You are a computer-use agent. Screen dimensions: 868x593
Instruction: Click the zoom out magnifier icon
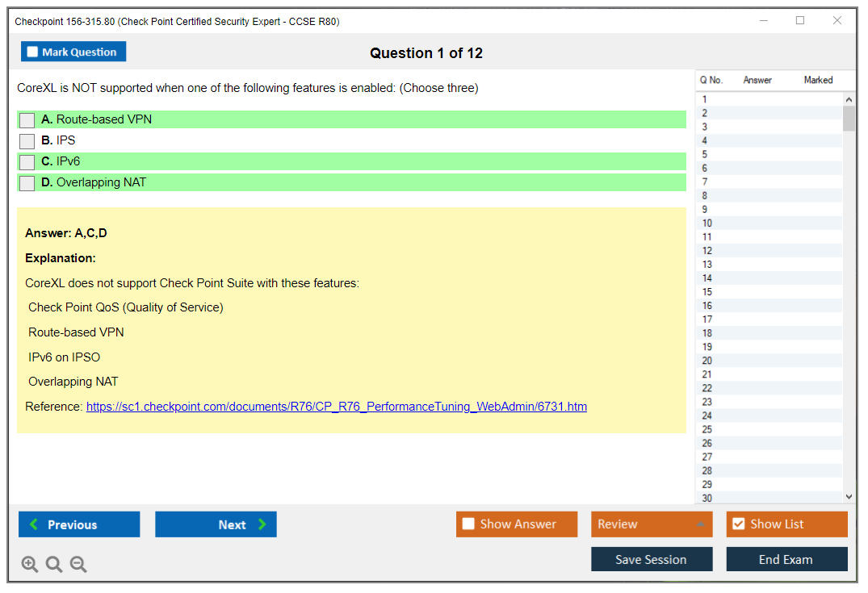coord(78,564)
